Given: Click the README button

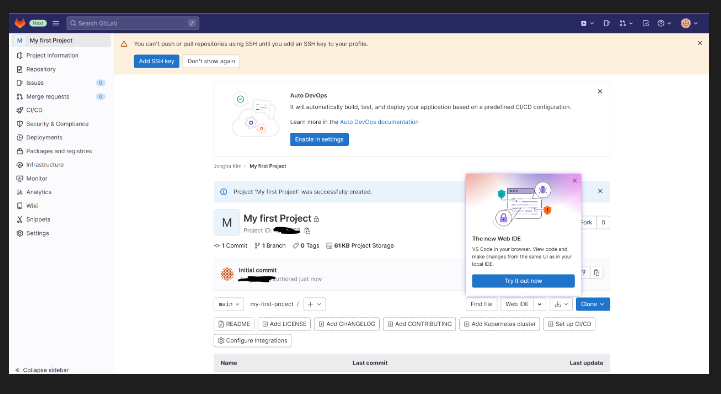Looking at the screenshot, I should tap(234, 324).
